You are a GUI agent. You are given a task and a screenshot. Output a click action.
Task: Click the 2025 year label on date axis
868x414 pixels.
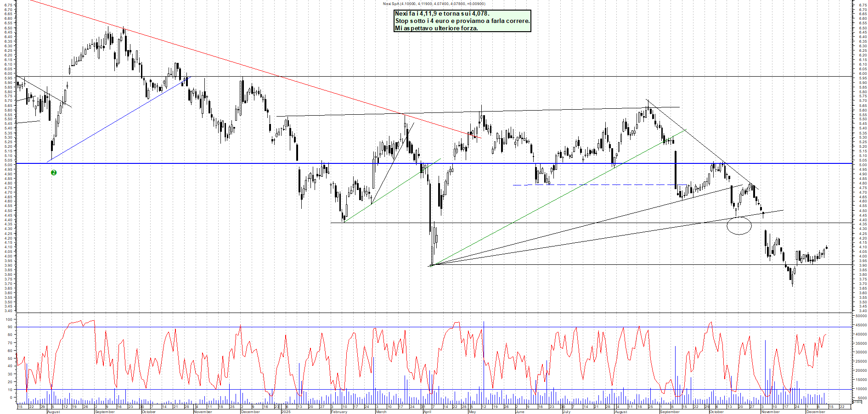tap(286, 412)
